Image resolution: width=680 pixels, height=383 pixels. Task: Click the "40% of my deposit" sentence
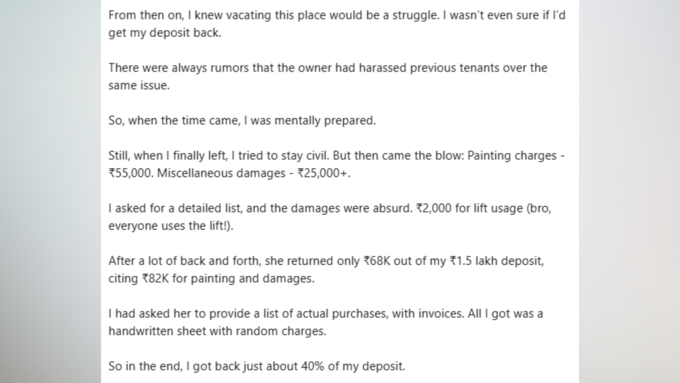coord(257,367)
